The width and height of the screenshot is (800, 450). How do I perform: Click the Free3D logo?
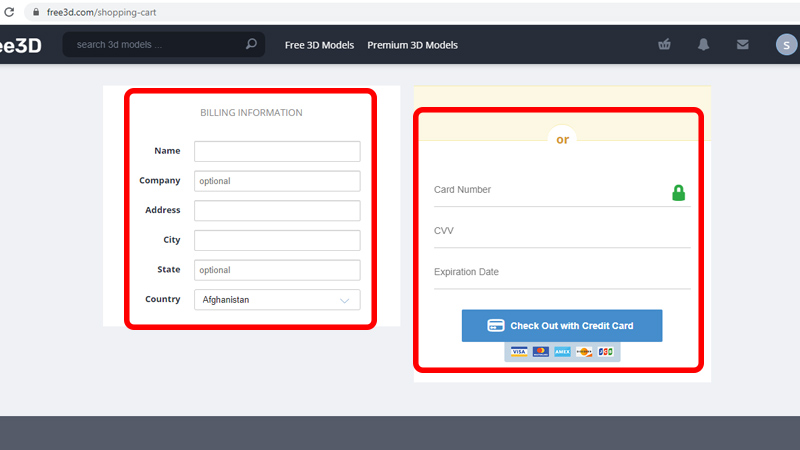(20, 45)
